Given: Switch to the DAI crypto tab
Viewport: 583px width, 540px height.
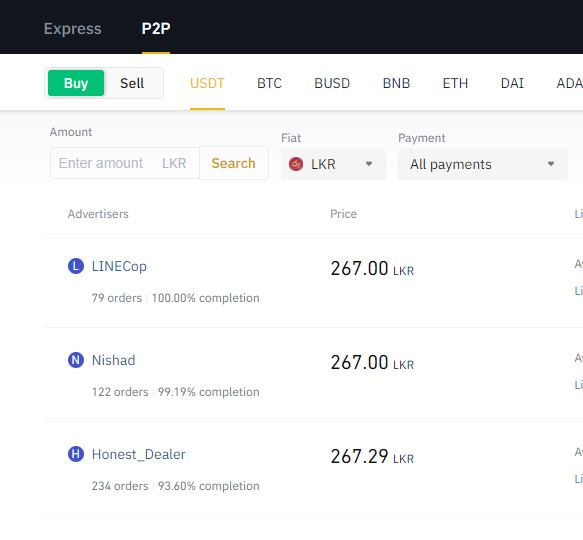Looking at the screenshot, I should (512, 83).
